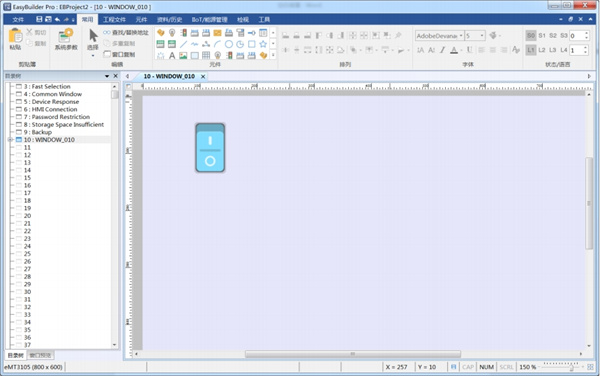Toggle state S0 button
The width and height of the screenshot is (600, 376).
click(x=531, y=36)
